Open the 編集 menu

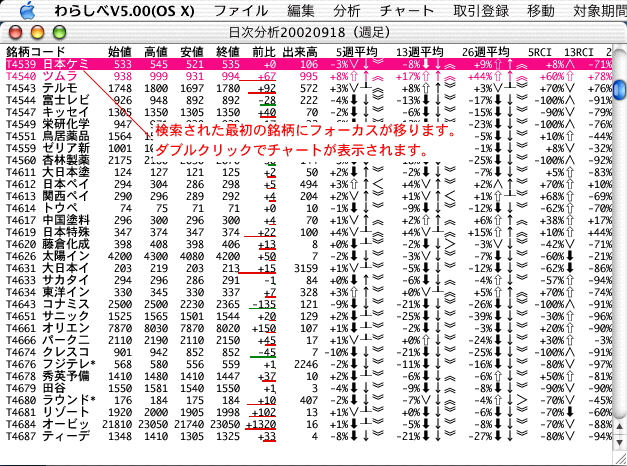301,11
